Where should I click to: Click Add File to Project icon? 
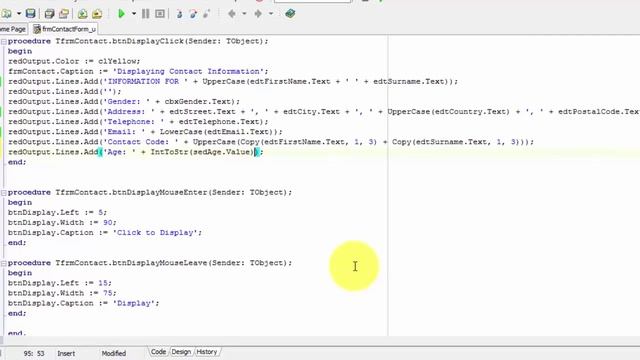(x=82, y=14)
